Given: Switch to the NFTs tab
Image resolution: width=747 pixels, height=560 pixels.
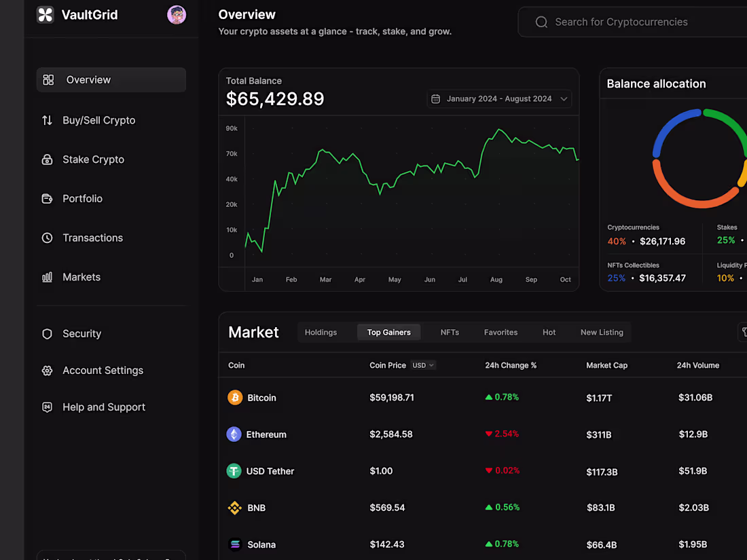Looking at the screenshot, I should click(x=450, y=332).
